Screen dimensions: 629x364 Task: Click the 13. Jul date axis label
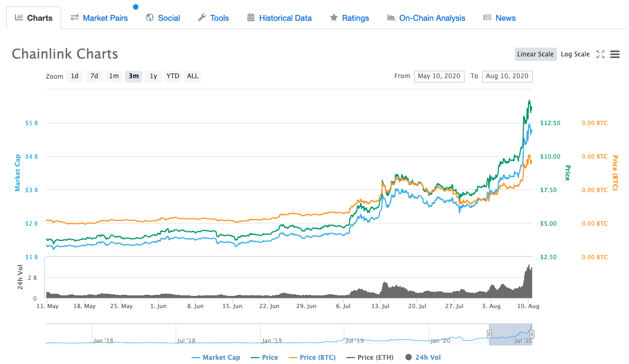tap(380, 306)
